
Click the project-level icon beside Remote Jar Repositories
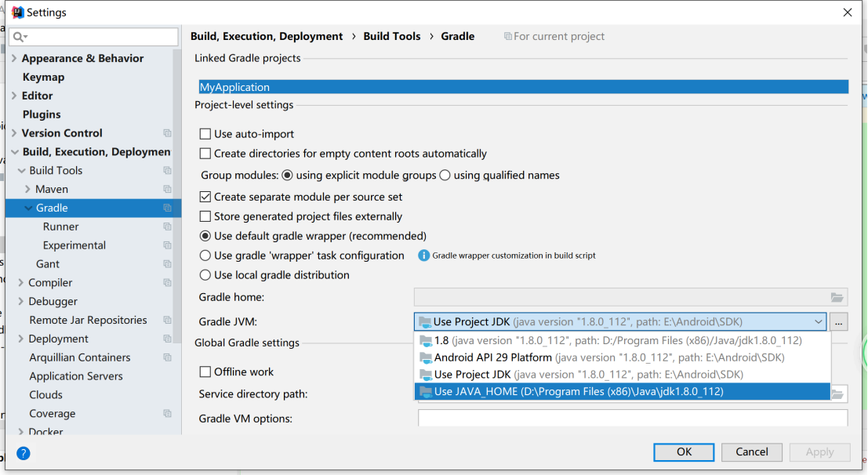pyautogui.click(x=167, y=320)
